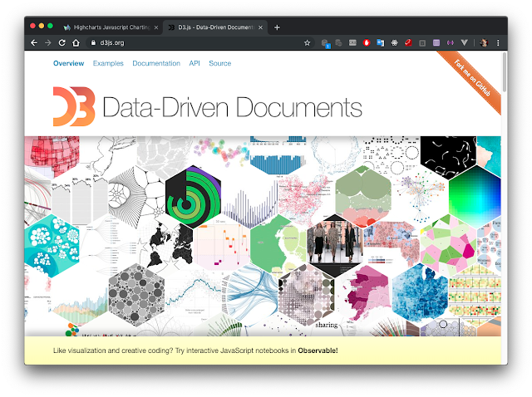The height and width of the screenshot is (397, 532).
Task: Go forward using the forward arrow
Action: point(48,42)
